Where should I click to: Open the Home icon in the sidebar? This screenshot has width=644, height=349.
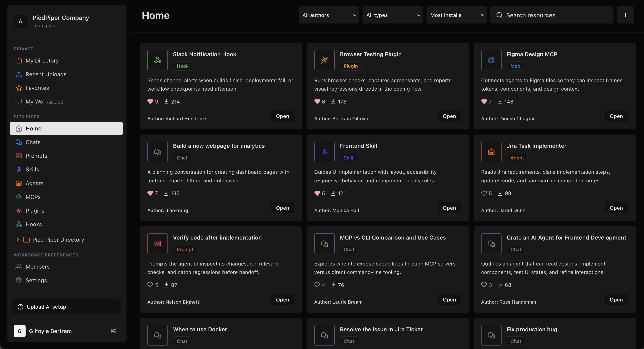coord(19,129)
